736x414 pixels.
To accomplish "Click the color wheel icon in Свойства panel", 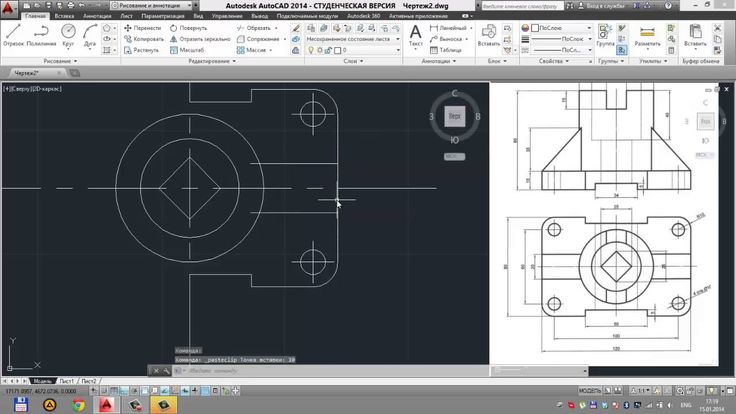I will tap(525, 28).
